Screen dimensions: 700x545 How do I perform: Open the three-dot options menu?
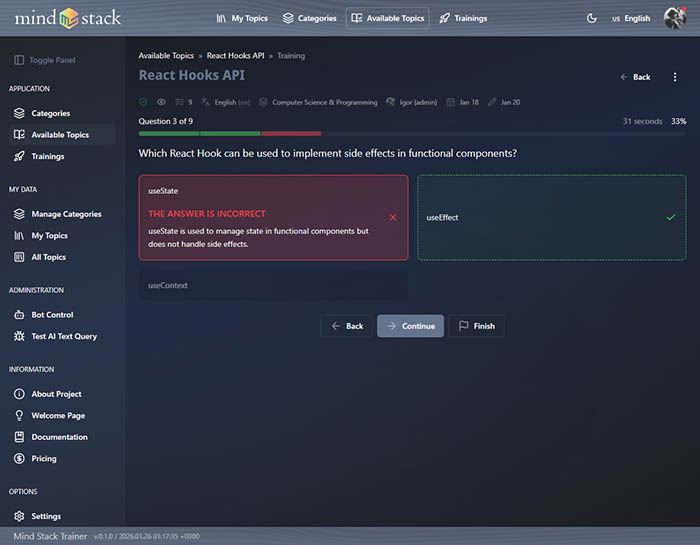pyautogui.click(x=675, y=77)
